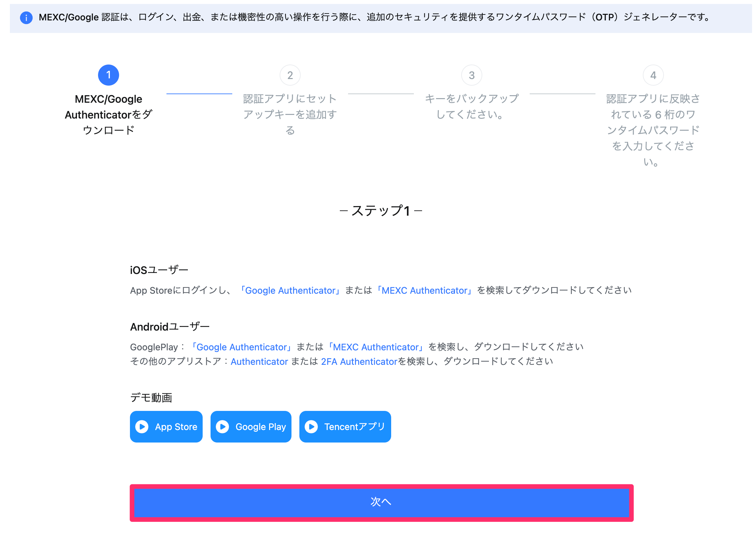Select step 4 label about 6桁のワンタイムパスワード

(653, 130)
